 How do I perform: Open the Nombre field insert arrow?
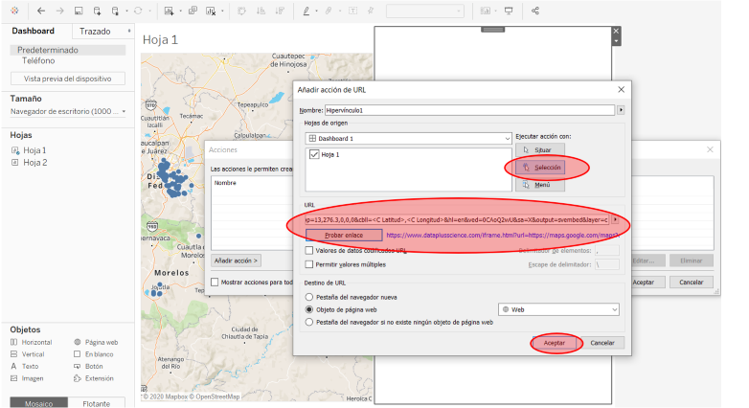pyautogui.click(x=621, y=110)
